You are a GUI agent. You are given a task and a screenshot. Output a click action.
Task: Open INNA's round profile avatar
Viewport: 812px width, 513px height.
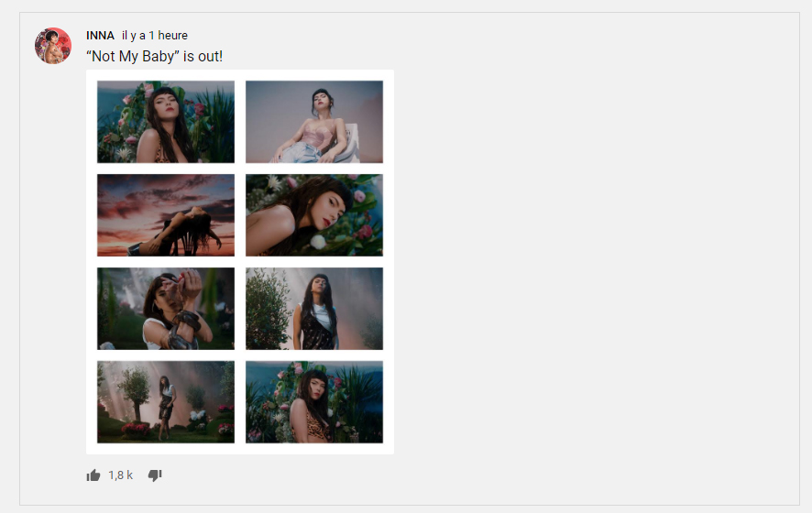[x=53, y=46]
